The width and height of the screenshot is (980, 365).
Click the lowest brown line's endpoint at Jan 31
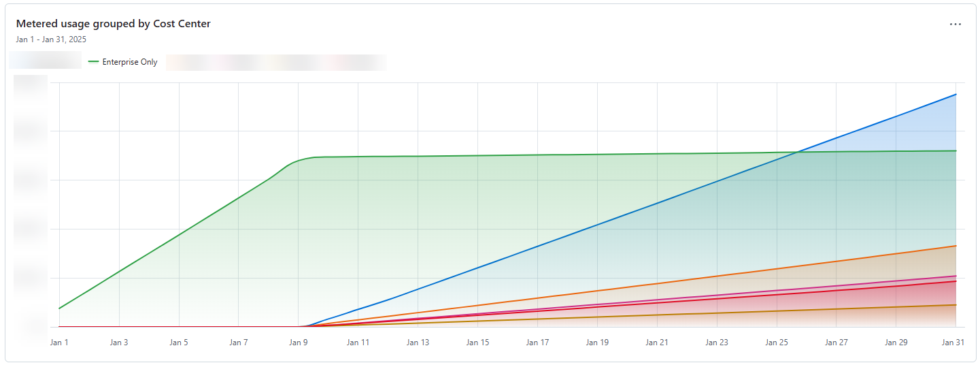956,305
